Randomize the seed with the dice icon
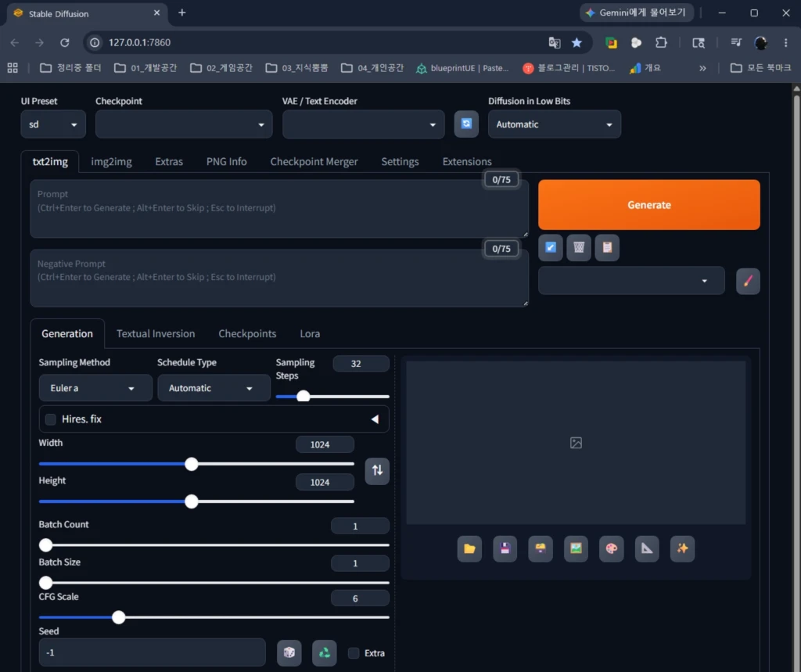Image resolution: width=801 pixels, height=672 pixels. point(289,652)
